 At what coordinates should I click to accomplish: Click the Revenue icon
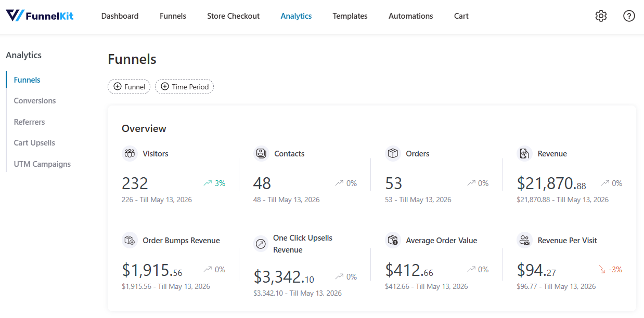coord(524,154)
